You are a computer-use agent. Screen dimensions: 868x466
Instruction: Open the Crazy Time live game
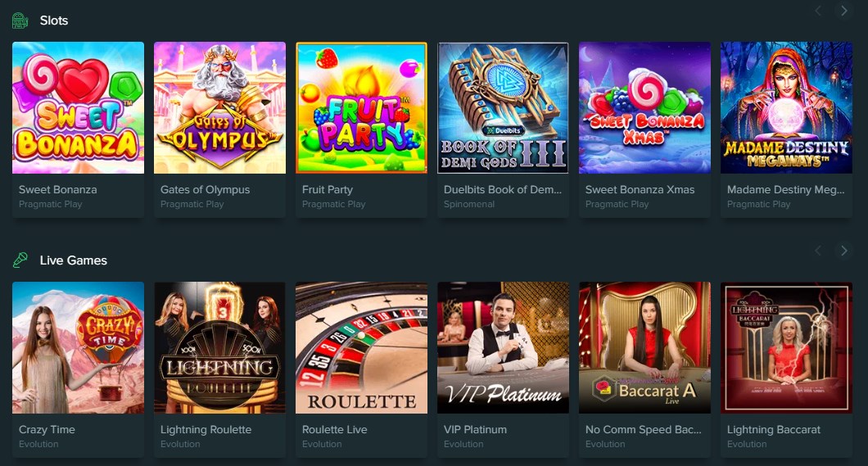[78, 347]
